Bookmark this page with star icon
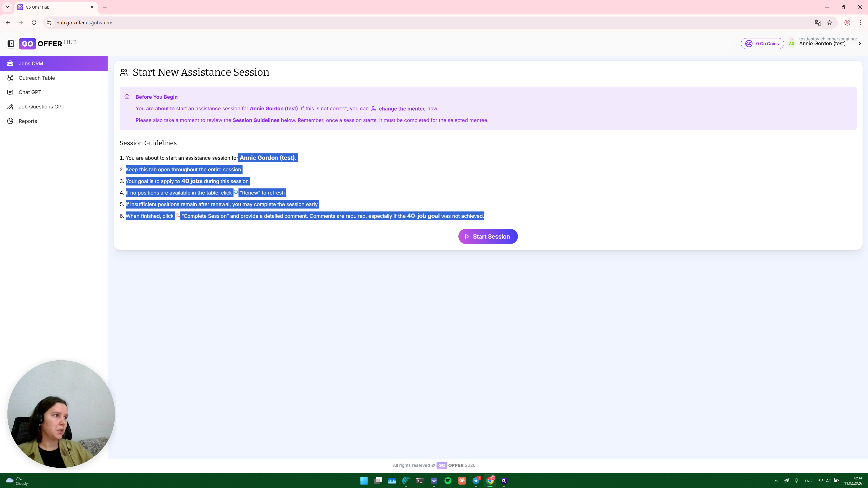The width and height of the screenshot is (868, 488). point(830,23)
